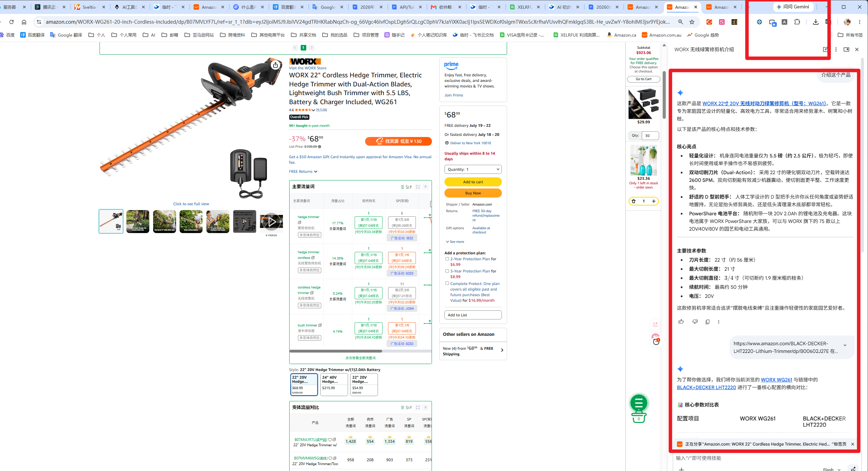Click Add to cart button
The width and height of the screenshot is (868, 471).
tap(473, 182)
